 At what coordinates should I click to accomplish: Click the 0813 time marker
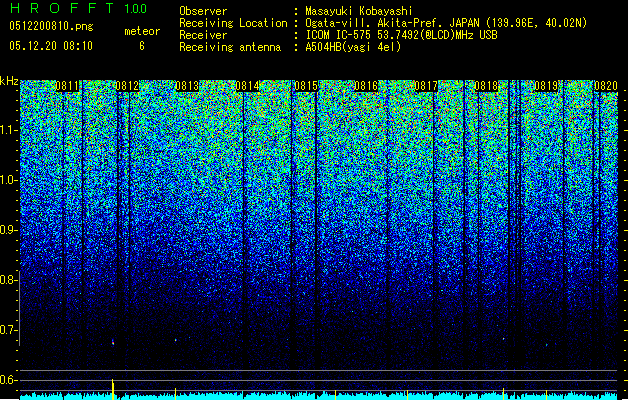tap(187, 86)
